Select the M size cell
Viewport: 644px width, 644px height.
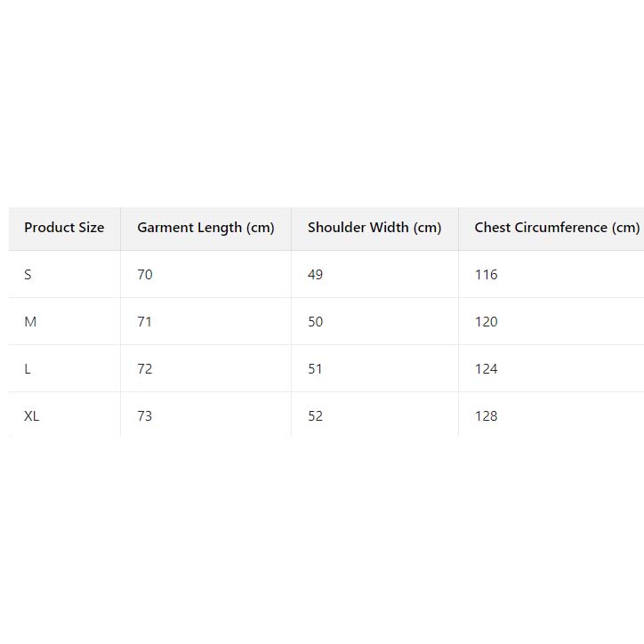(x=30, y=322)
